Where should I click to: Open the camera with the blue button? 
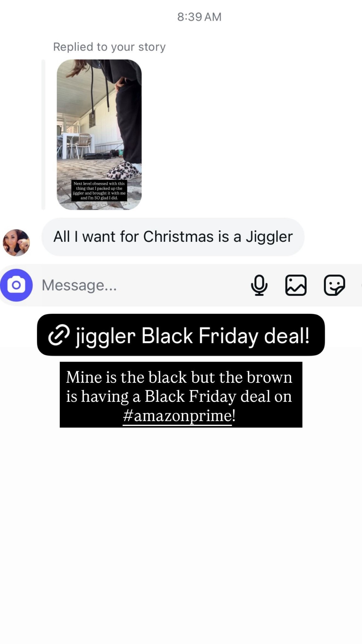click(x=16, y=285)
